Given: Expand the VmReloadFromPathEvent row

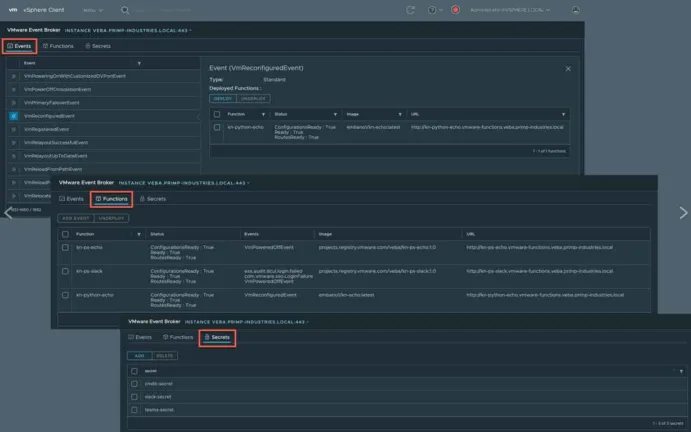Looking at the screenshot, I should [14, 169].
